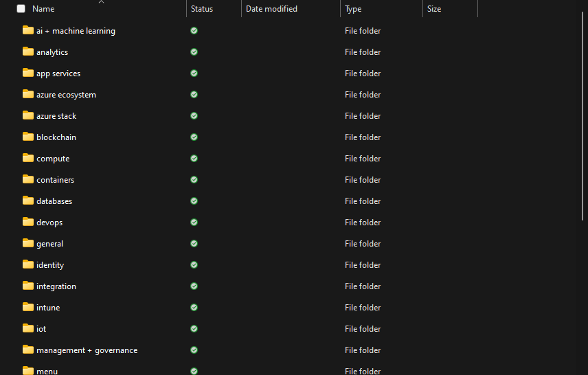Select the general folder icon
Viewport: 588px width, 375px height.
27,243
